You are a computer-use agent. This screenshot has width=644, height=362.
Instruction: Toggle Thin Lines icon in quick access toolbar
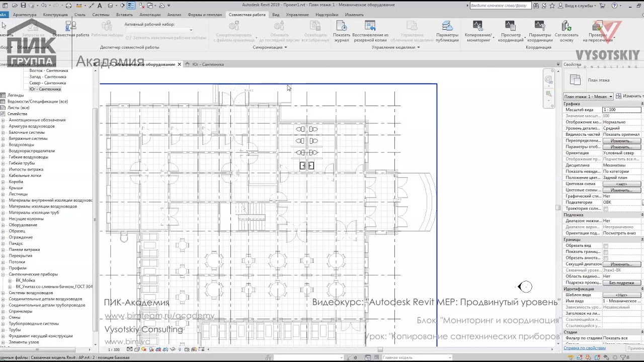(131, 6)
